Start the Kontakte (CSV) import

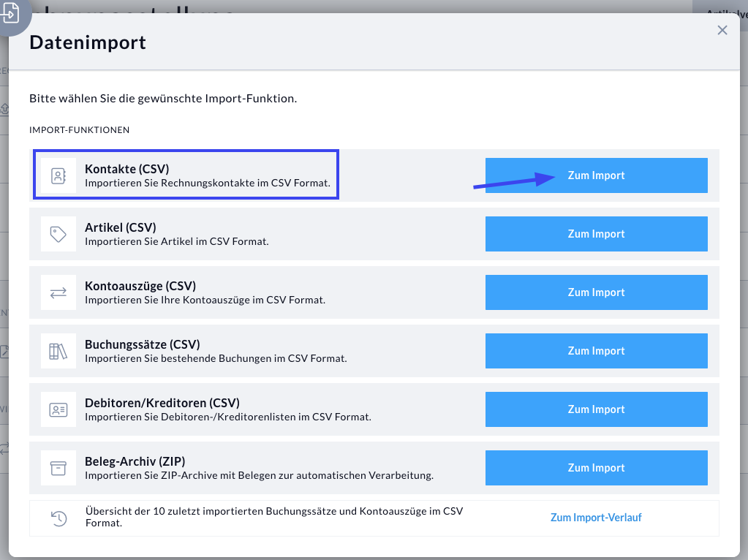[x=596, y=175]
